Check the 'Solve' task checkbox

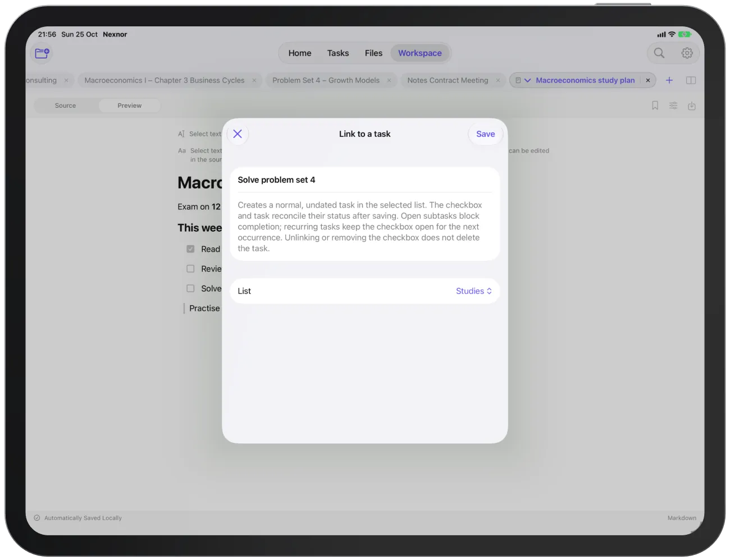click(x=190, y=288)
